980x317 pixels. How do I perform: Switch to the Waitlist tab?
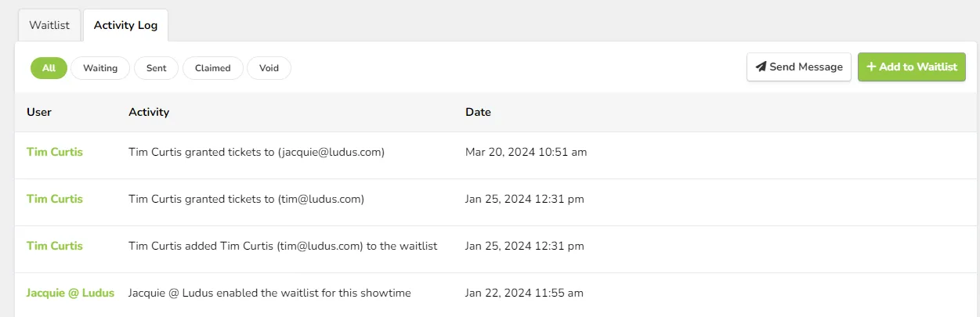pos(49,25)
